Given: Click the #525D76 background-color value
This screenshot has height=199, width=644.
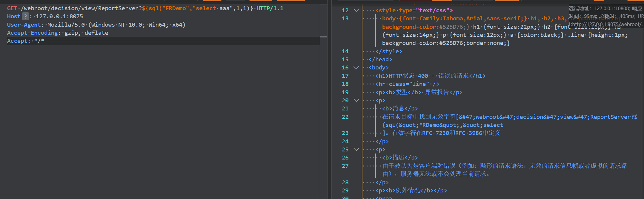Looking at the screenshot, I should (451, 27).
